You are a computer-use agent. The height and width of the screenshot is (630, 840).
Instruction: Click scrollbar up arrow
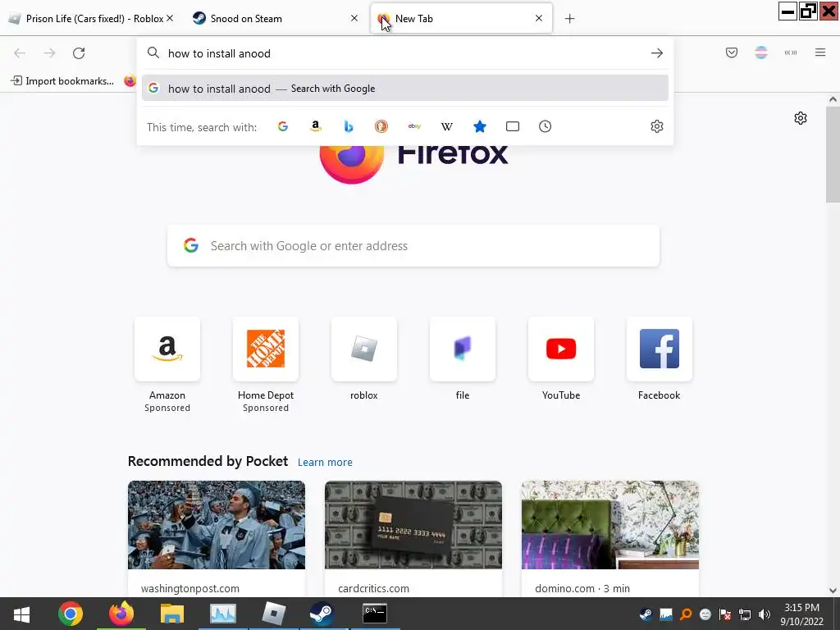[x=833, y=99]
